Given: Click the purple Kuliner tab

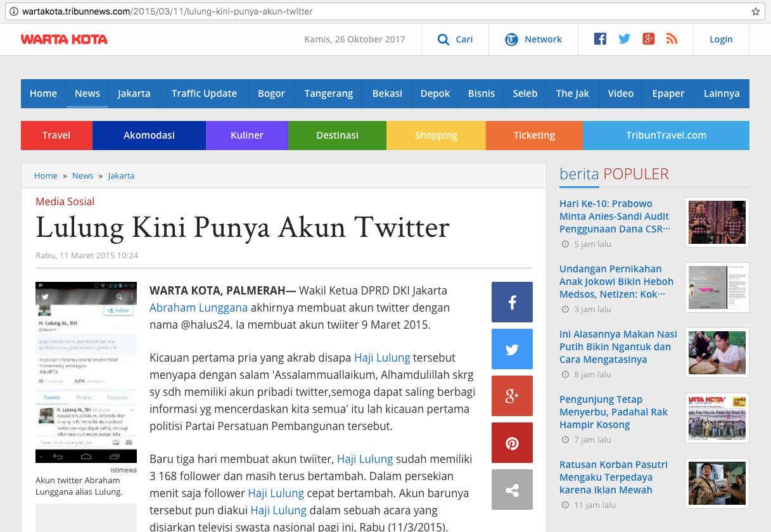Looking at the screenshot, I should pos(247,136).
